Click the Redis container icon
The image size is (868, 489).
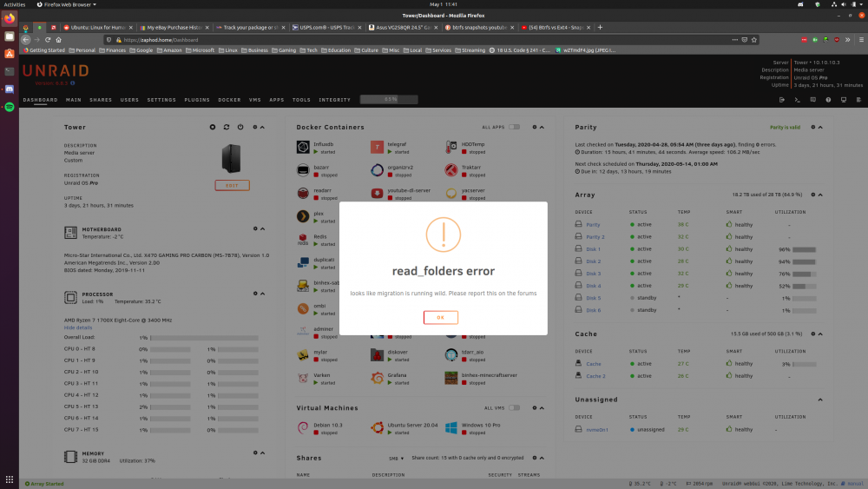tap(303, 239)
